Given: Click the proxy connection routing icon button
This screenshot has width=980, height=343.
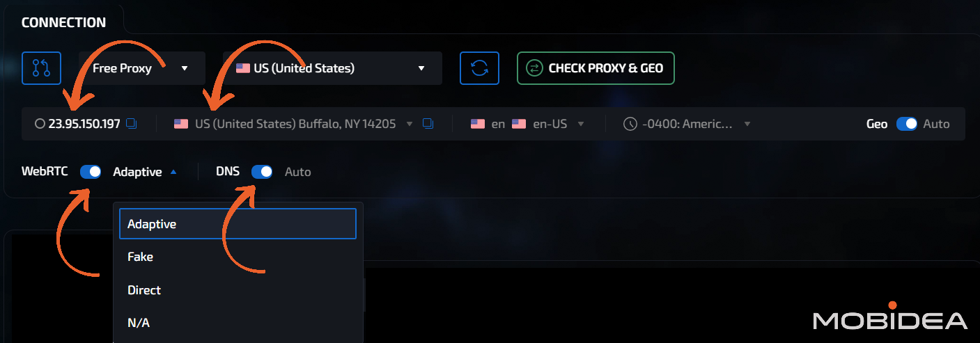Looking at the screenshot, I should coord(41,68).
